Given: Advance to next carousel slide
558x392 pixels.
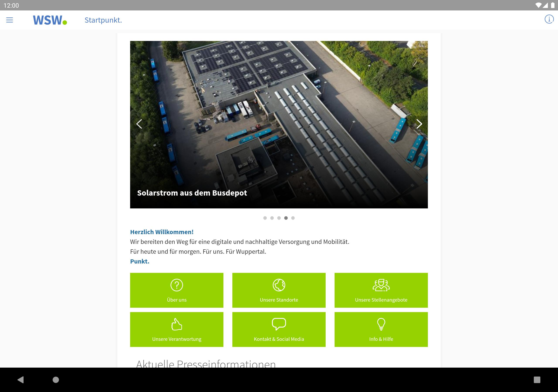Looking at the screenshot, I should (x=419, y=124).
